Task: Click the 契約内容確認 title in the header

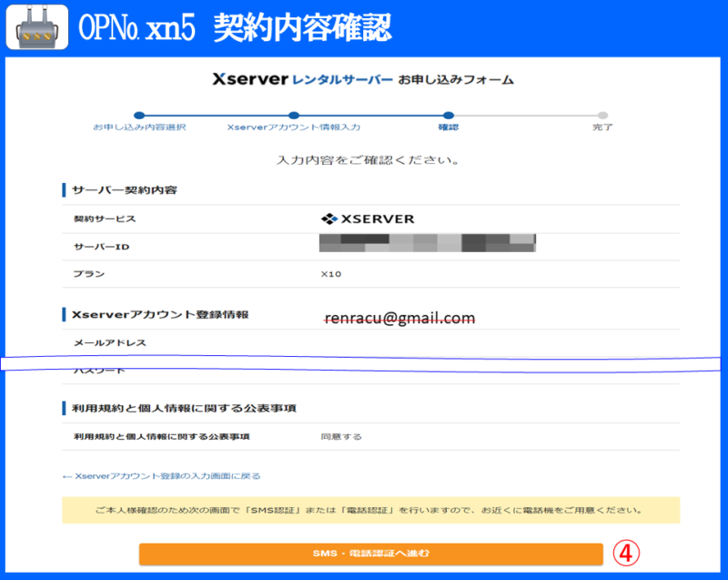Action: pos(303,27)
